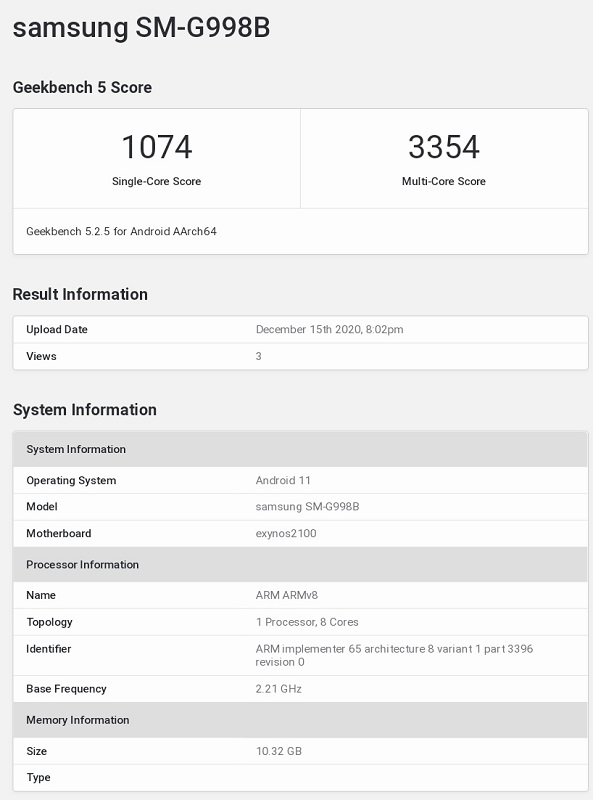Click the Topology row label

pyautogui.click(x=49, y=622)
